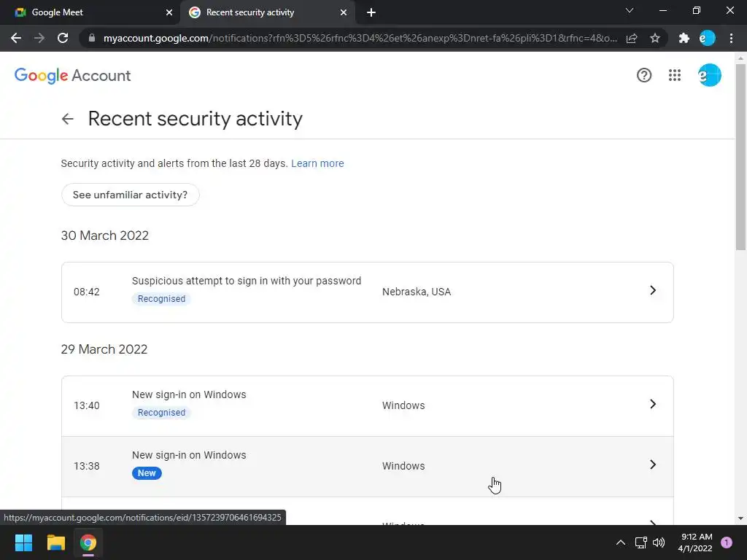Show hidden system tray icons
Image resolution: width=747 pixels, height=560 pixels.
pyautogui.click(x=621, y=542)
